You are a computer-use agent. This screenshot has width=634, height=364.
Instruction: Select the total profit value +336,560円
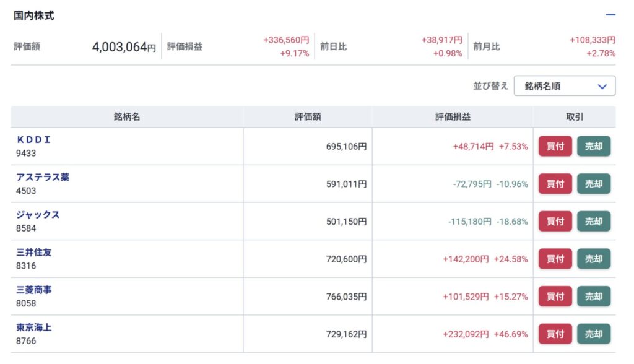click(x=286, y=40)
